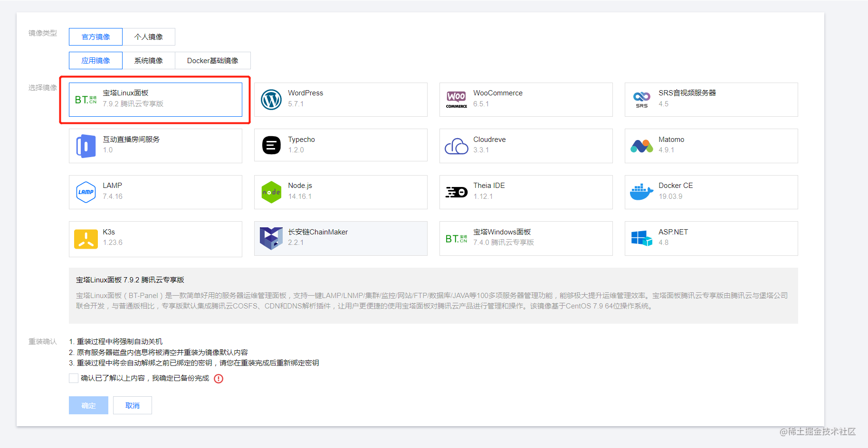Choose the ASP.NET image title

click(x=673, y=232)
